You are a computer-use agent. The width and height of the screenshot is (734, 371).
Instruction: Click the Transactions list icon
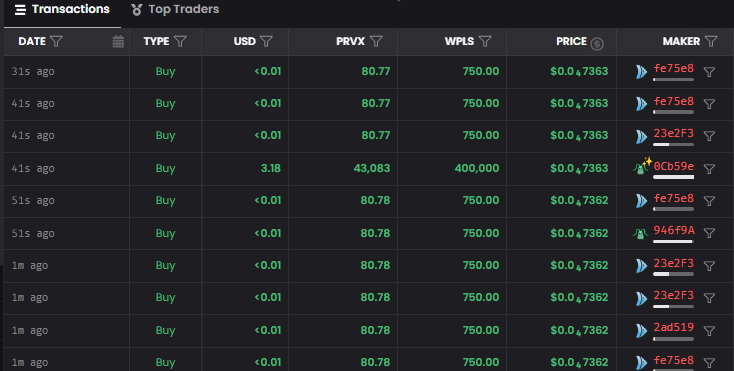pos(20,10)
